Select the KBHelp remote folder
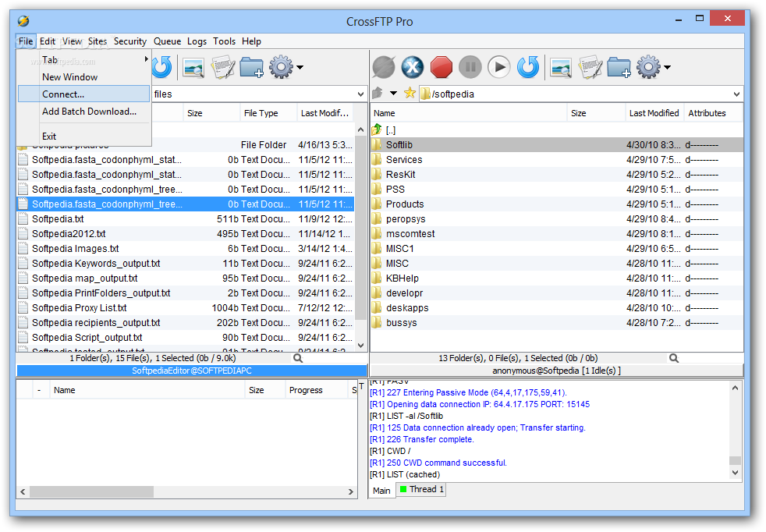The height and width of the screenshot is (532, 766). pos(557,278)
